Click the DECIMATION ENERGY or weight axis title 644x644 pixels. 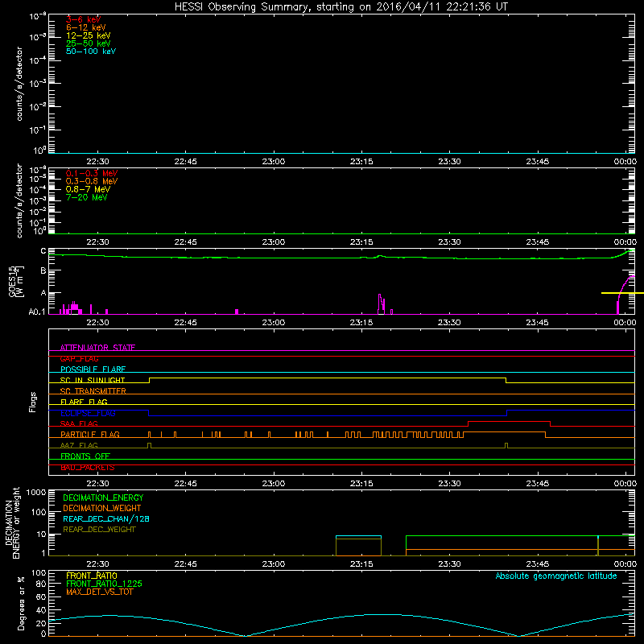12,522
